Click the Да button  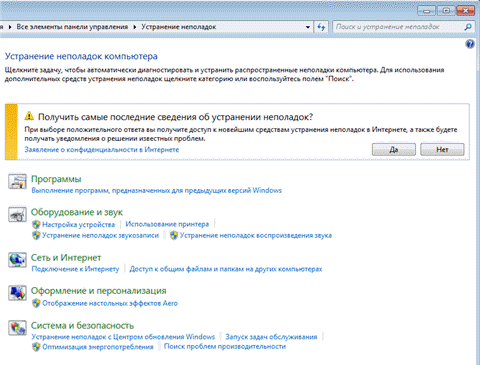394,149
